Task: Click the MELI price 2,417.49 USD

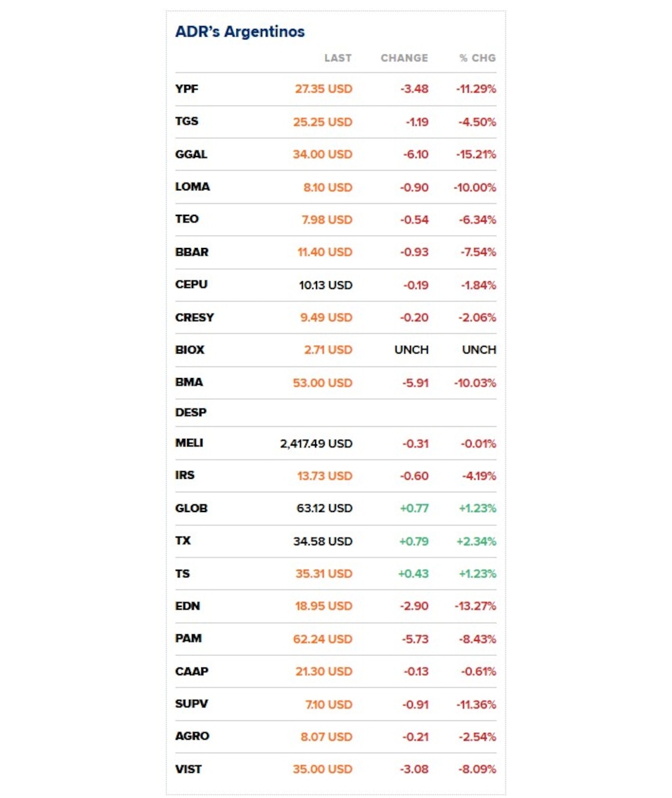Action: [x=316, y=444]
